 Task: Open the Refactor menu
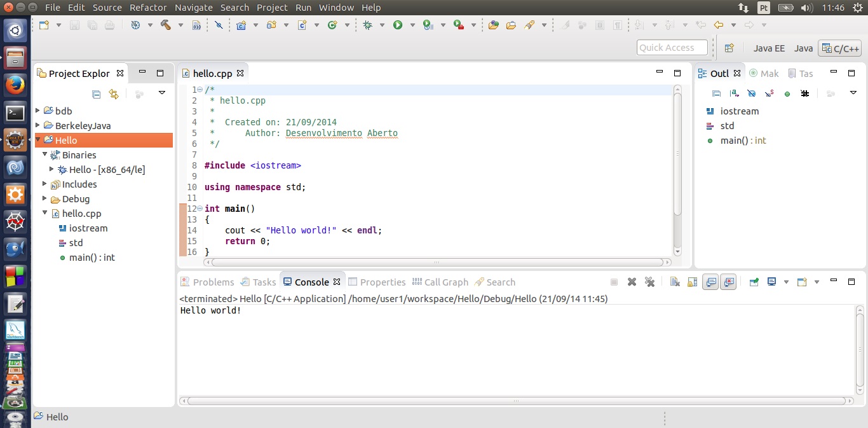tap(148, 8)
